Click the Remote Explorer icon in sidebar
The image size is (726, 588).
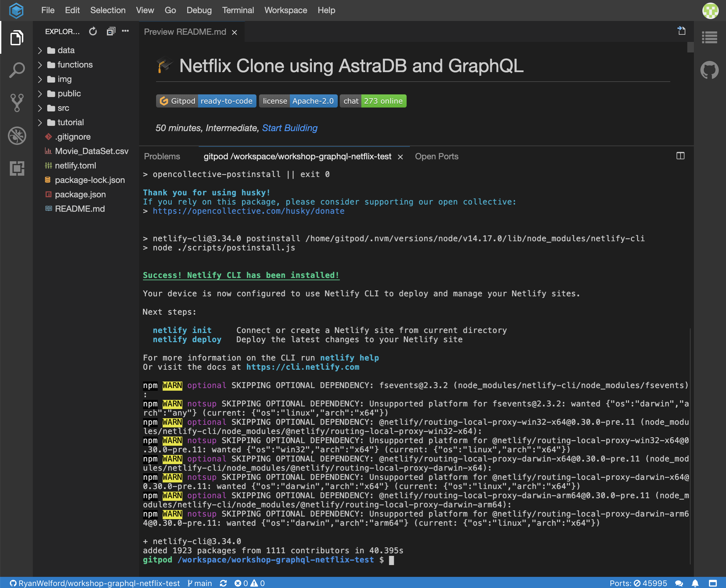(x=16, y=168)
